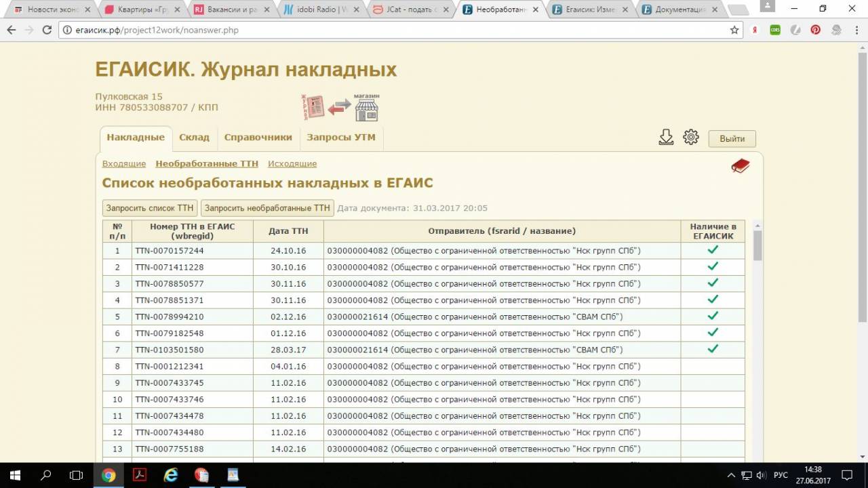Viewport: 868px width, 488px height.
Task: Click the Yandex extension icon in the toolbar
Action: [x=754, y=30]
